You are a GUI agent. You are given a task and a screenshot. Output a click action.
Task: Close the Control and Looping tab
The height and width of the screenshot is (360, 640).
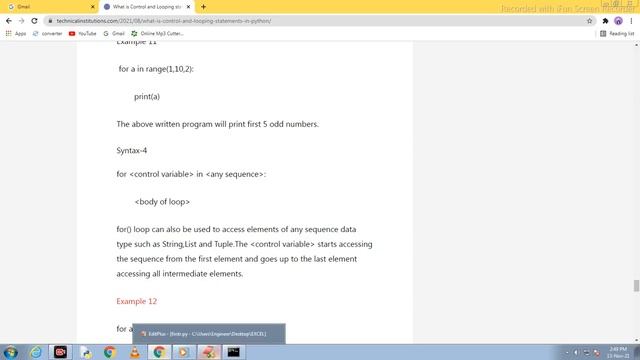(x=188, y=7)
